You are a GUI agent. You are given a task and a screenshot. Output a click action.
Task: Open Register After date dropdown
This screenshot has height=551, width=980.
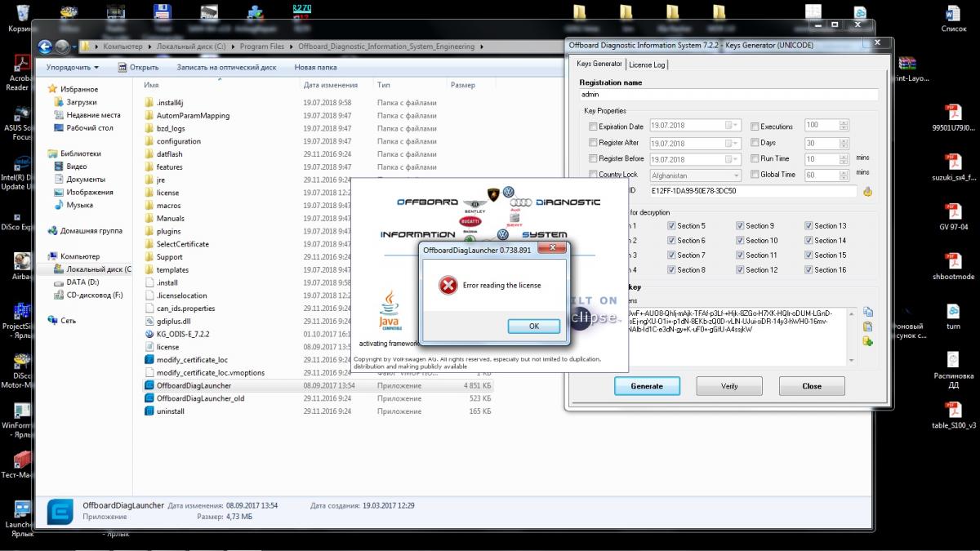733,143
